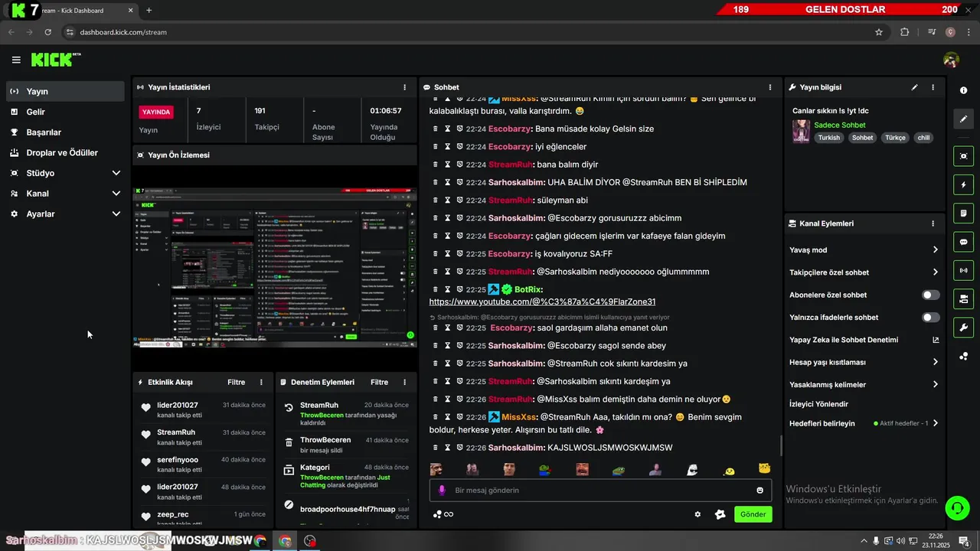Open Filtre in Denetim Eylemleri panel

click(380, 382)
